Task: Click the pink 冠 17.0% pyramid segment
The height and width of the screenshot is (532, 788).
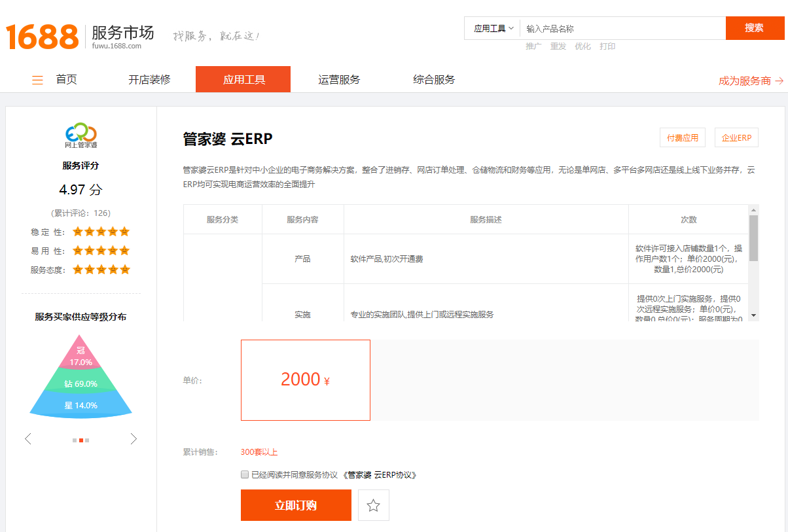Action: click(x=81, y=355)
